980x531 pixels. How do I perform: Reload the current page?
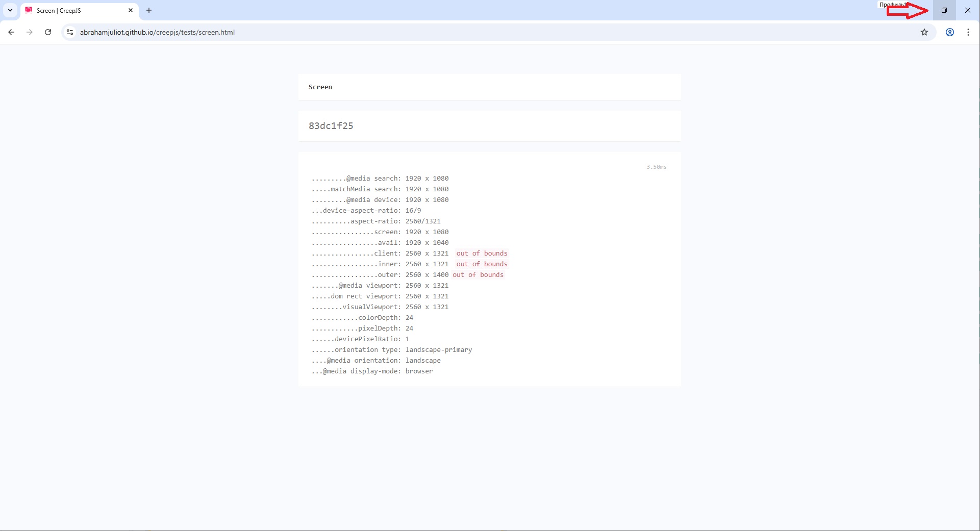tap(48, 32)
